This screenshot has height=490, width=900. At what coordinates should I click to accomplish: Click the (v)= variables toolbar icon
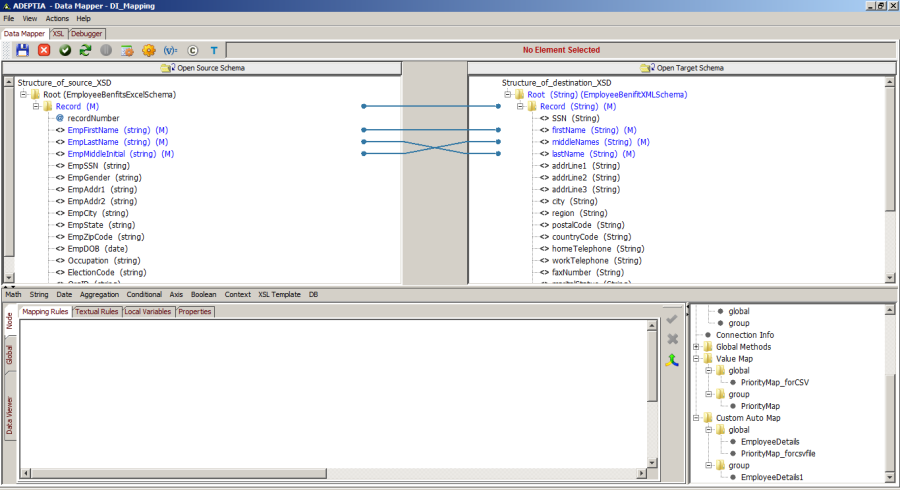pyautogui.click(x=170, y=50)
